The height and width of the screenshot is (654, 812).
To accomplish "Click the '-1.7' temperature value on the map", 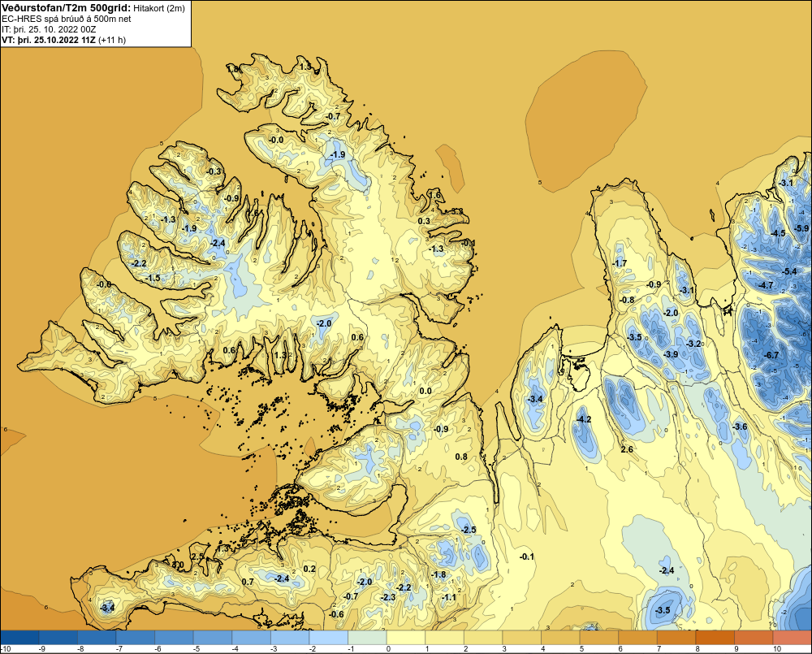I will [620, 263].
